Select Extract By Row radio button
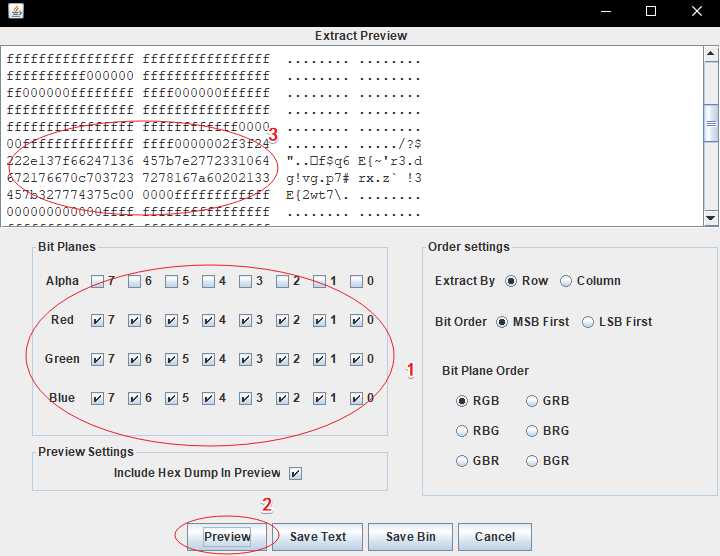The image size is (720, 556). tap(511, 281)
